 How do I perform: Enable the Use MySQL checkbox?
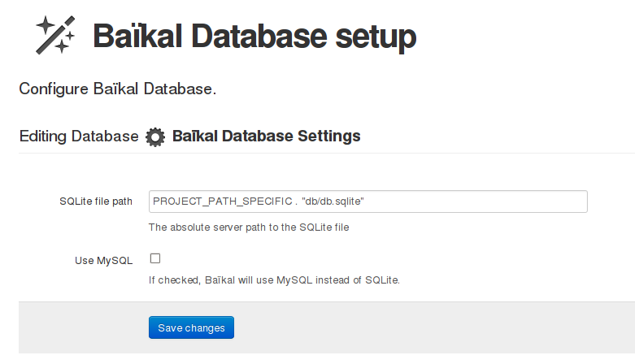pos(155,258)
